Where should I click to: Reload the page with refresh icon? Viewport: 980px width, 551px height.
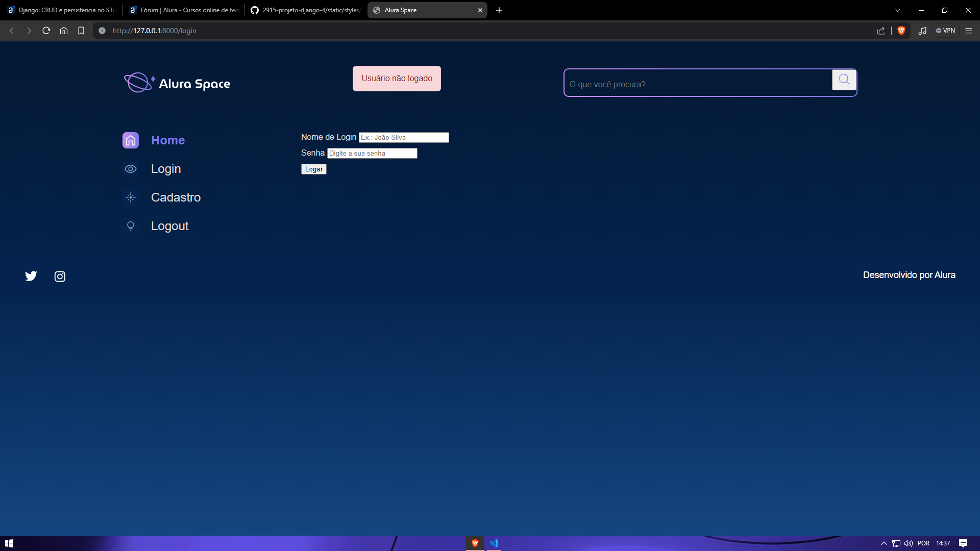(x=46, y=31)
